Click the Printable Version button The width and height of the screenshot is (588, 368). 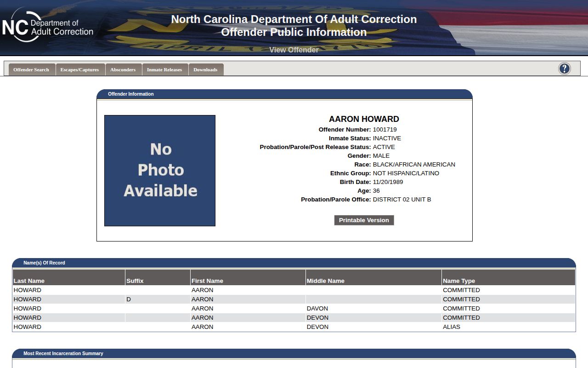coord(364,220)
